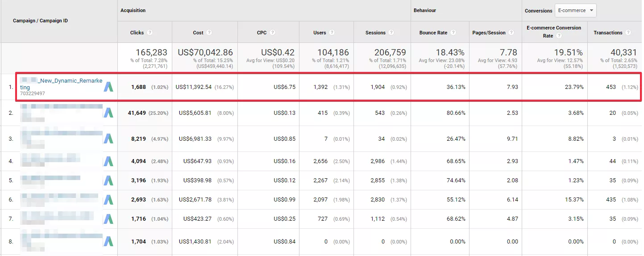Sort by Pages/Session column header
Viewport: 644px width, 256px height.
(489, 33)
